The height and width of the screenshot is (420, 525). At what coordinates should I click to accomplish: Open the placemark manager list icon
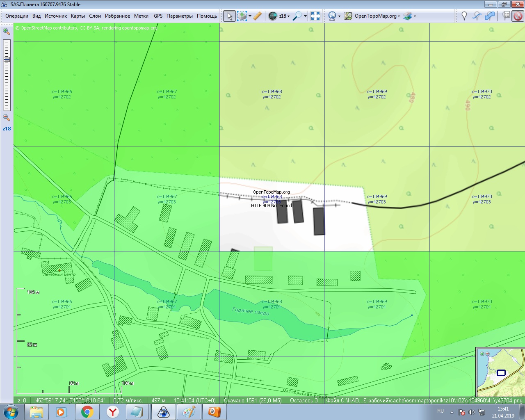tap(506, 16)
